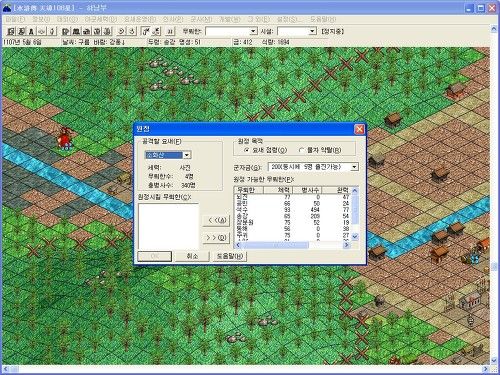The image size is (500, 375).
Task: Open the 무뢰한 combo box in the toolbar
Action: (253, 31)
